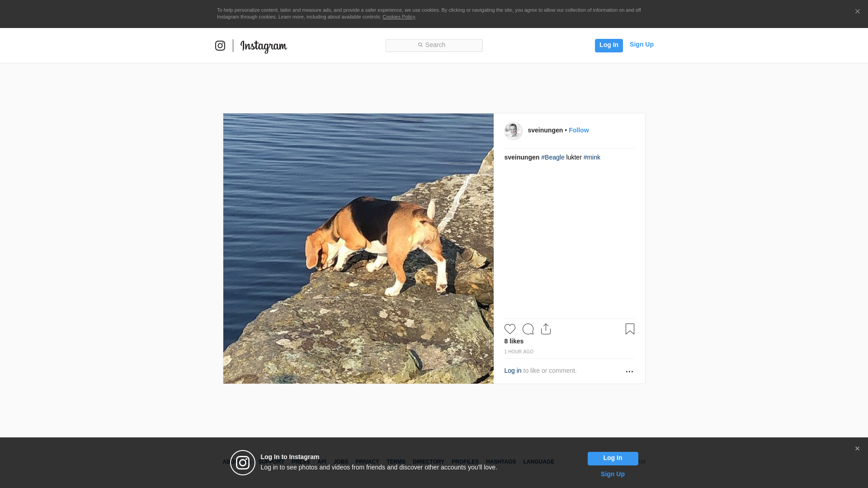Open the LANGUAGE footer selector
This screenshot has width=868, height=488.
click(x=539, y=462)
